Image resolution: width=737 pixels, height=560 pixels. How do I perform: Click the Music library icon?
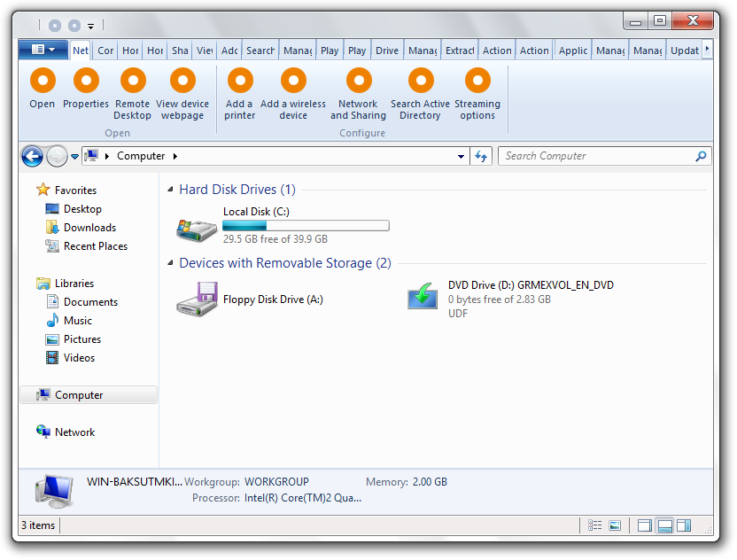coord(52,320)
